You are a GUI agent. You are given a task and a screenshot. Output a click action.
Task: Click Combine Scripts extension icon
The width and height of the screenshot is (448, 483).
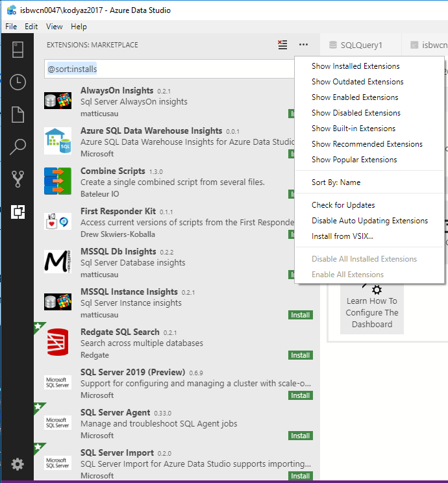coord(58,181)
